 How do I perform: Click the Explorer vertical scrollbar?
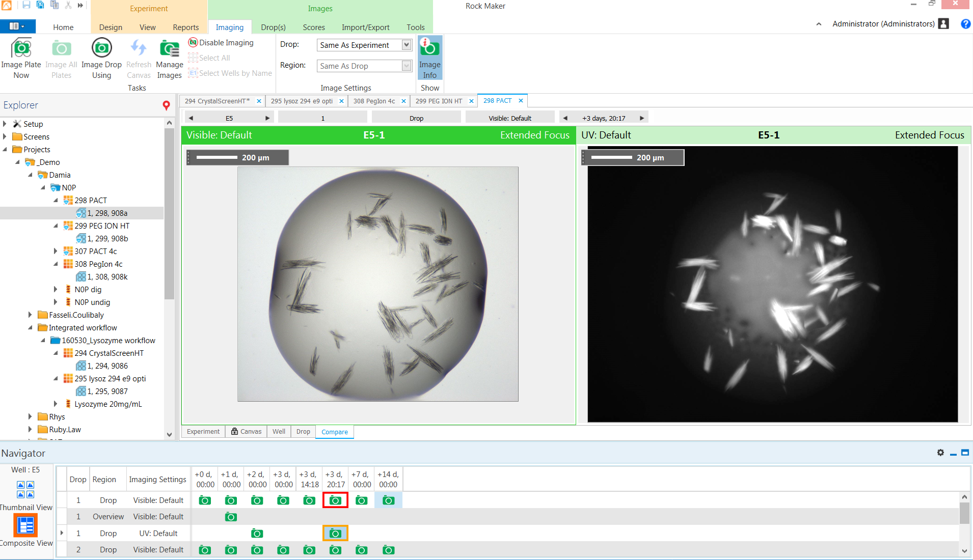pos(169,214)
